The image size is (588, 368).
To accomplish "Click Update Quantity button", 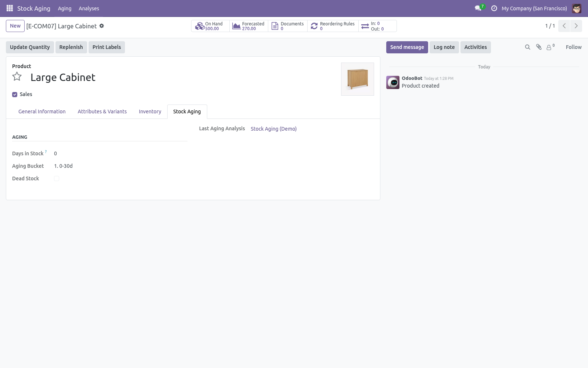I will [x=30, y=47].
